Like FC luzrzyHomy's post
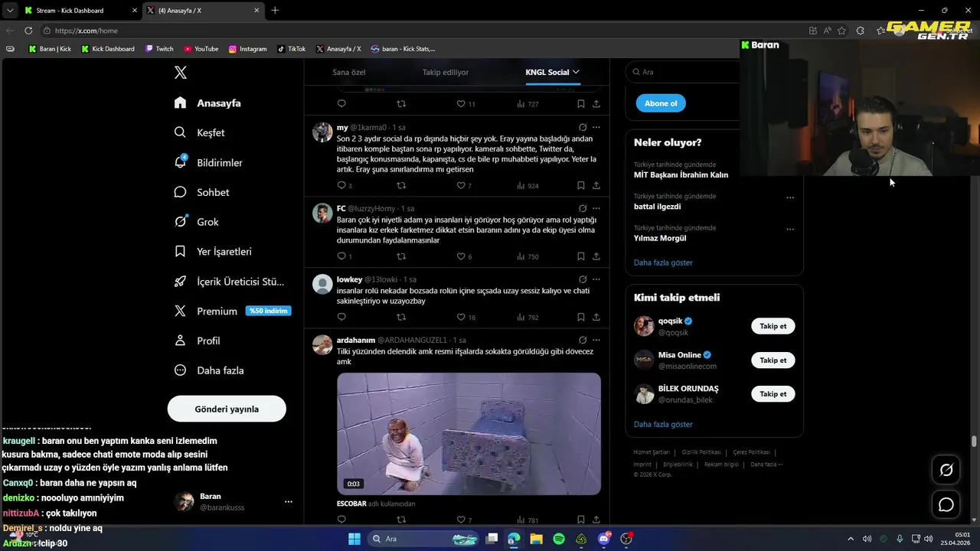The width and height of the screenshot is (980, 551). pyautogui.click(x=461, y=256)
